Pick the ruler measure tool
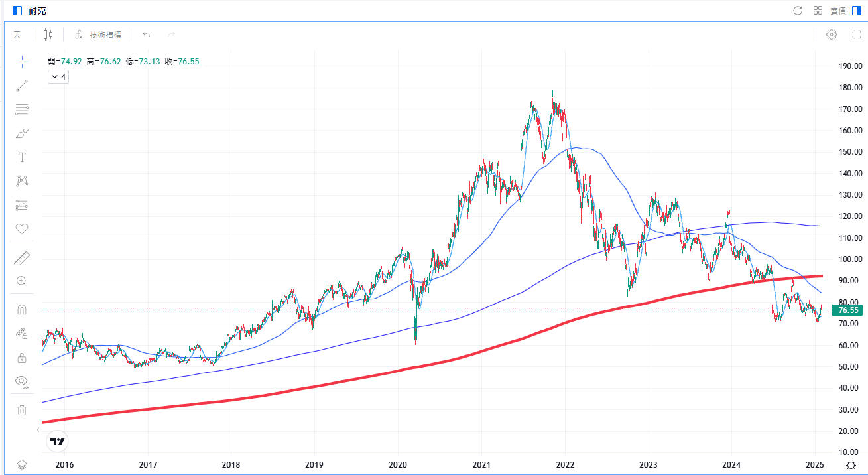Viewport: 868px width, 475px height. (x=22, y=258)
